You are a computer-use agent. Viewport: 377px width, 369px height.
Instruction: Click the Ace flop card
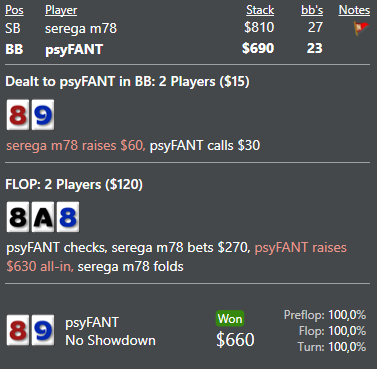pyautogui.click(x=43, y=217)
